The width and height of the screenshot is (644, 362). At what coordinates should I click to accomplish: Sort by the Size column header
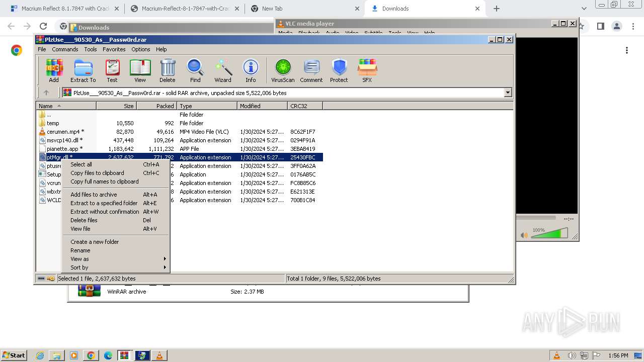pyautogui.click(x=116, y=106)
